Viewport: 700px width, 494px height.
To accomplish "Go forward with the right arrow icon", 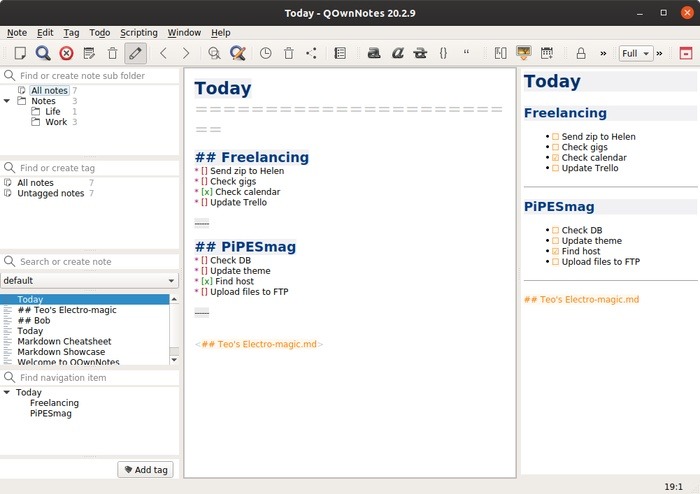I will [186, 53].
